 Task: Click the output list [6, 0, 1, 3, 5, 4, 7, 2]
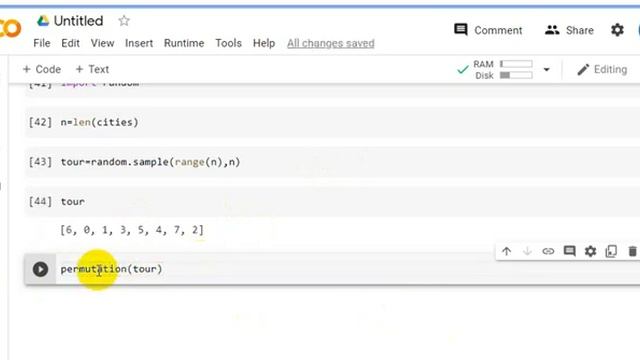click(131, 230)
